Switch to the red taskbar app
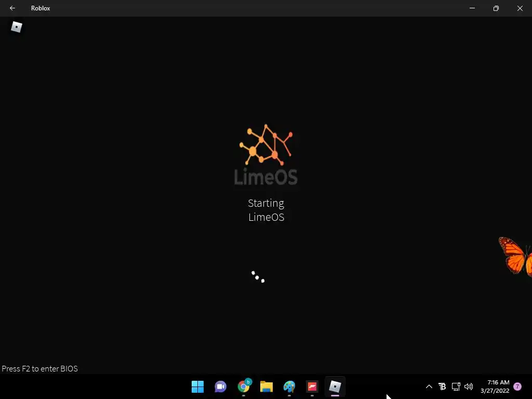532x399 pixels. pos(312,387)
